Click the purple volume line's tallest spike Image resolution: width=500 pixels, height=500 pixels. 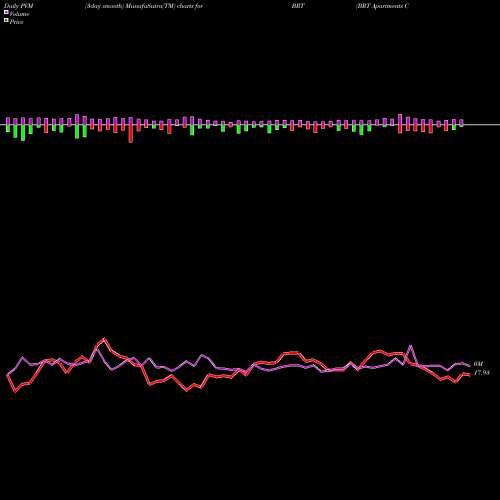[410, 346]
